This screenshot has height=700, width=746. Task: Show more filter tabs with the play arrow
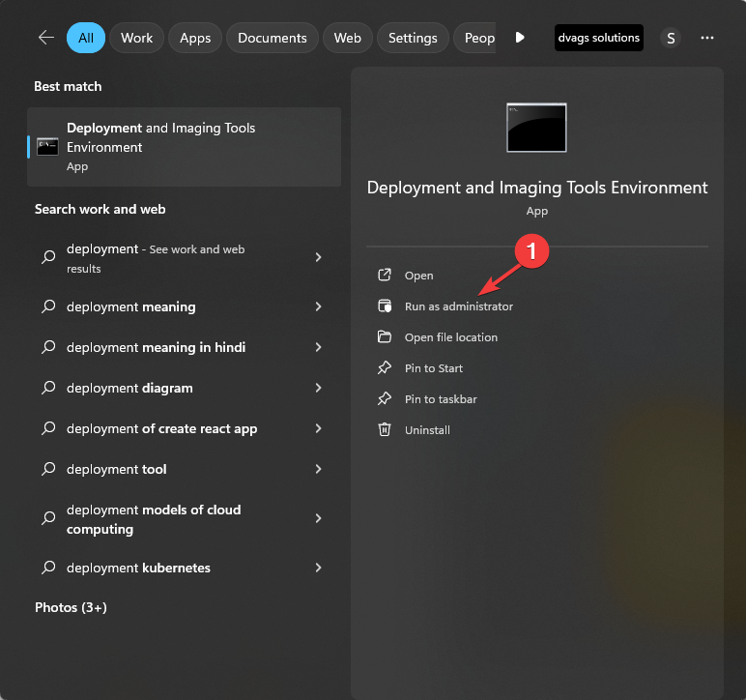[x=520, y=37]
